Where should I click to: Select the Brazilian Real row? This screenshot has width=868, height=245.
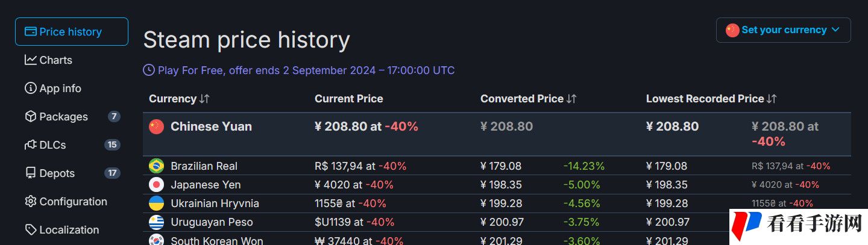point(497,166)
